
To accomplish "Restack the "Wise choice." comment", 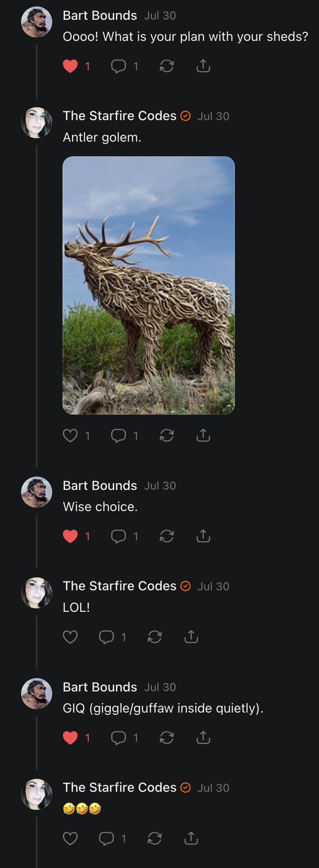I will point(167,536).
